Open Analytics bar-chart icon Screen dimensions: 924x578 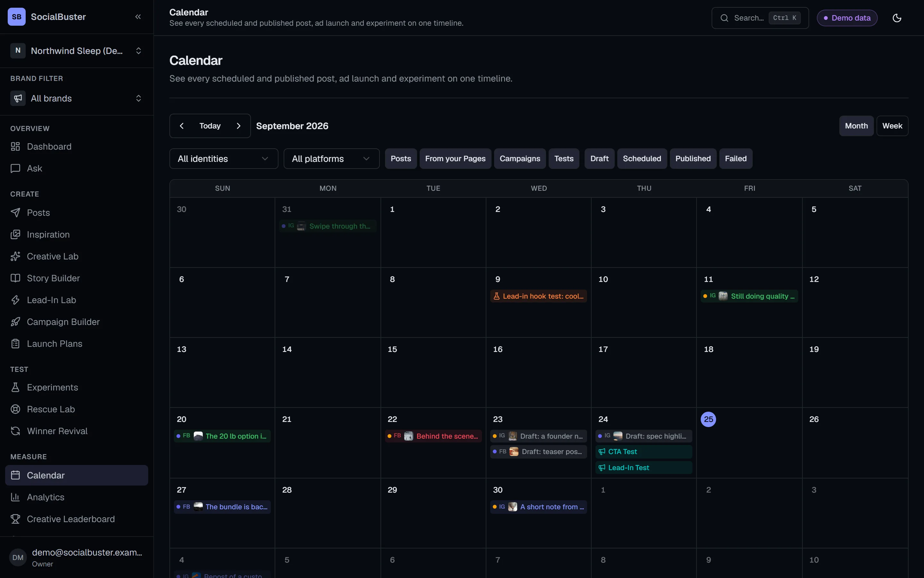click(x=15, y=497)
